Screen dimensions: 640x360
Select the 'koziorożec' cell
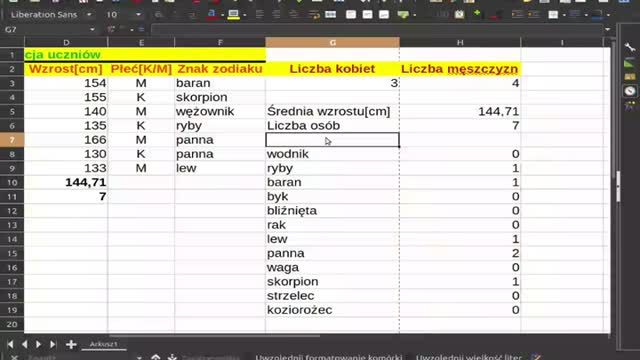pos(332,310)
